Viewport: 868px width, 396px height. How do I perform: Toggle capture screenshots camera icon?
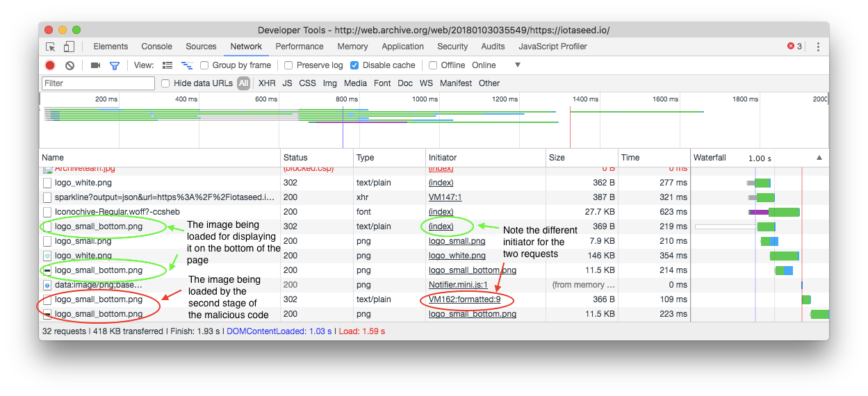(x=96, y=65)
